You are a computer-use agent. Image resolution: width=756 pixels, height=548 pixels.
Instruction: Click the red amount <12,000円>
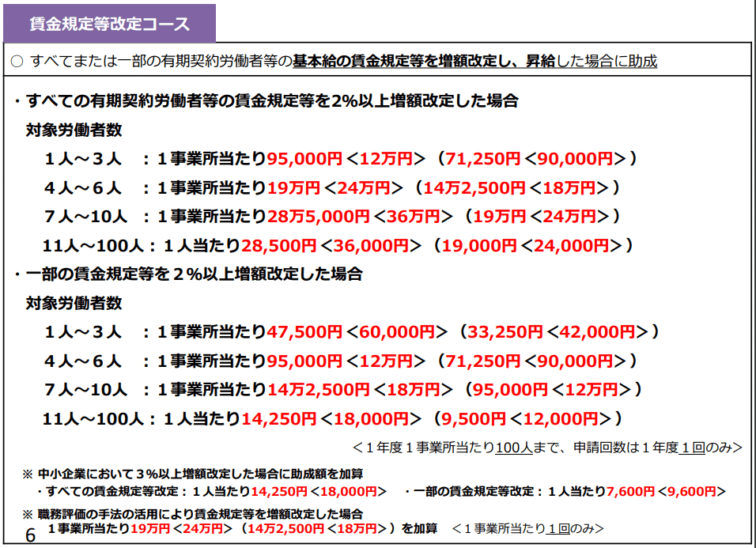click(x=561, y=419)
